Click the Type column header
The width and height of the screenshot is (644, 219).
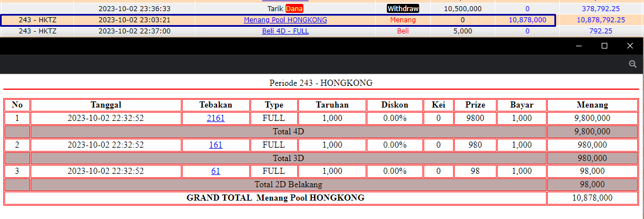(274, 105)
